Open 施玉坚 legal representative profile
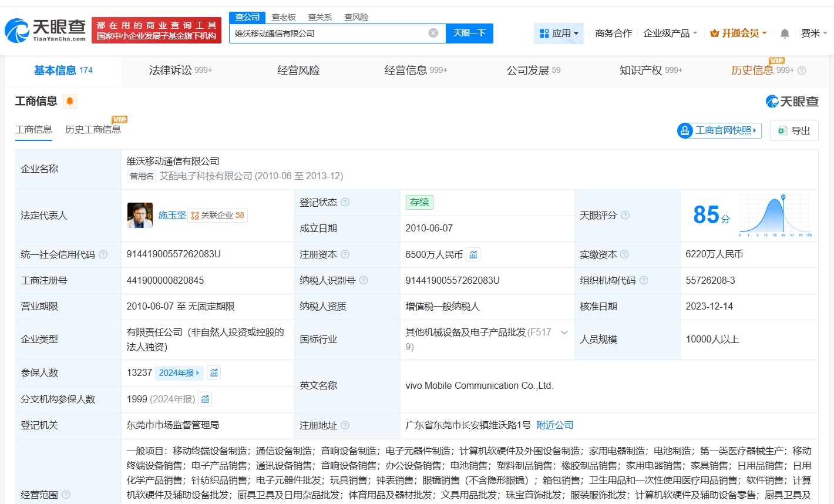This screenshot has width=834, height=504. (172, 216)
